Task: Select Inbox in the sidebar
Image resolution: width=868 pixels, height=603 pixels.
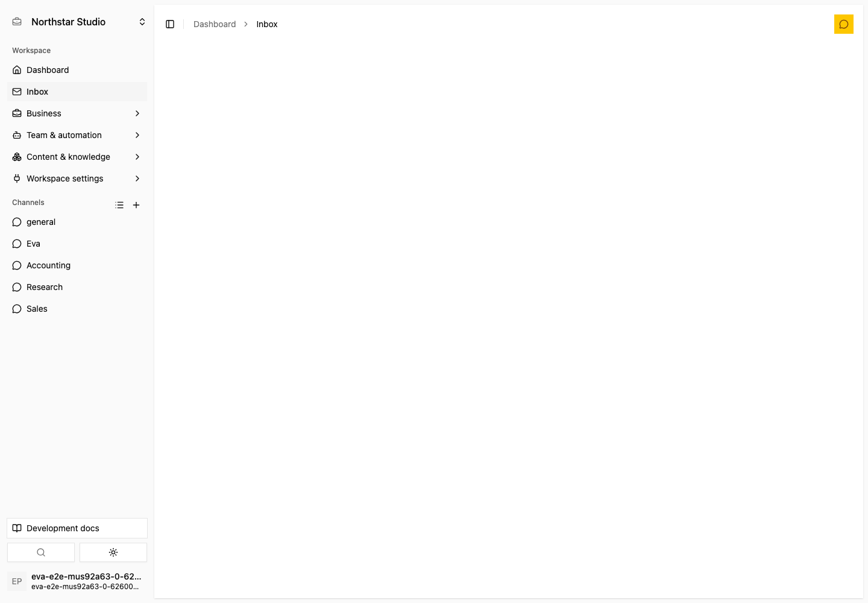Action: (x=77, y=92)
